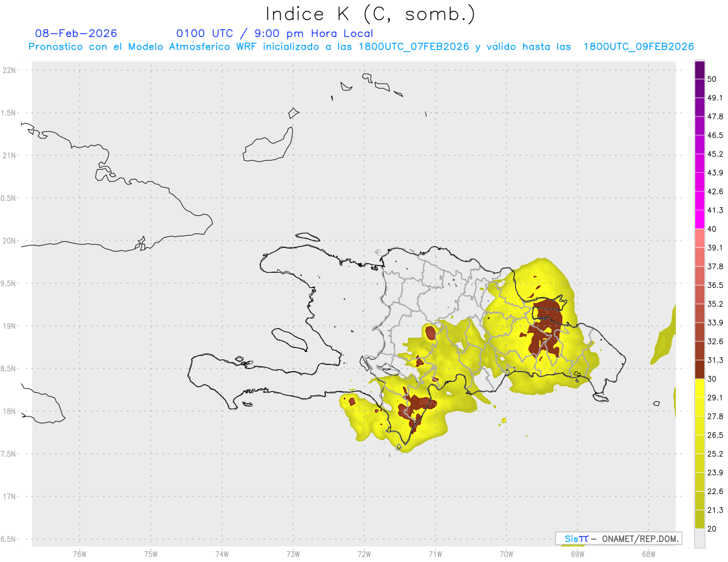Click the colorbar label "23.9"
This screenshot has width=728, height=562.
[x=715, y=472]
